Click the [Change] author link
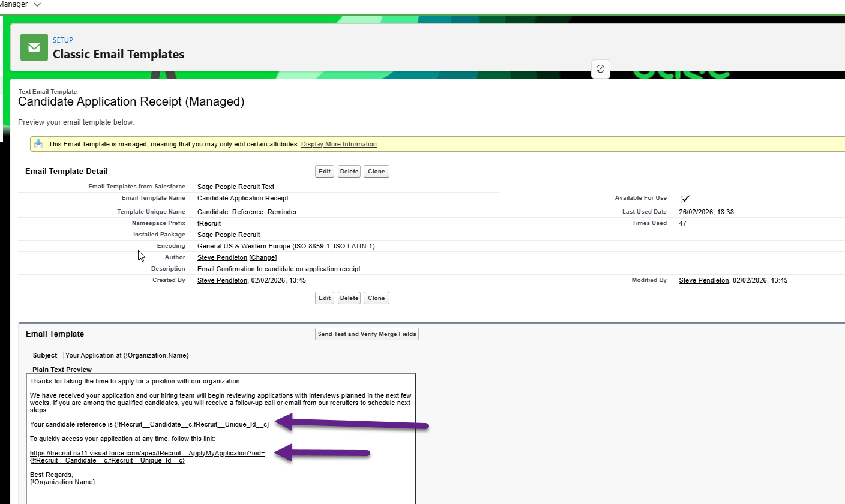845x504 pixels. tap(263, 257)
